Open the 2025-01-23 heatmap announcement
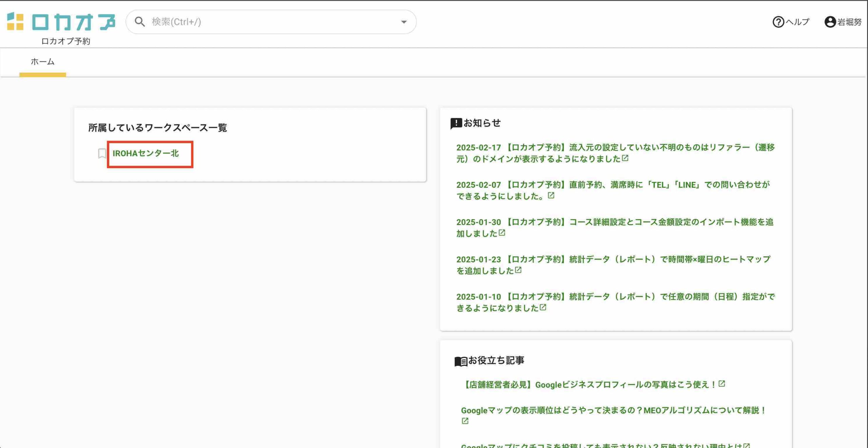 point(613,260)
